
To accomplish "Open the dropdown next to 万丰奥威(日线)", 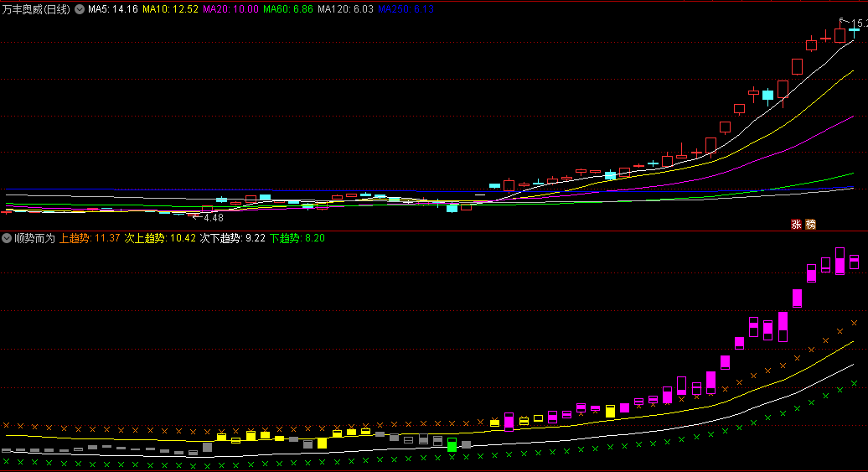I will click(80, 9).
